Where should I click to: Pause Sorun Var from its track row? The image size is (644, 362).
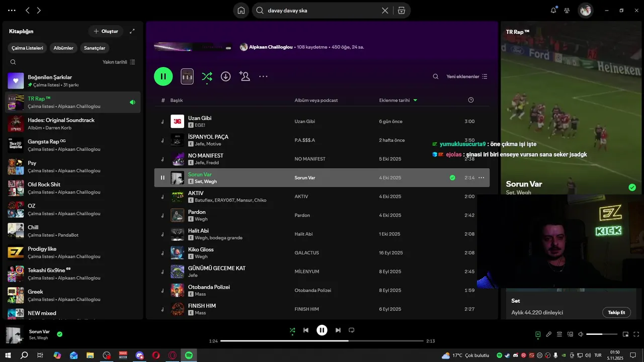pos(163,177)
